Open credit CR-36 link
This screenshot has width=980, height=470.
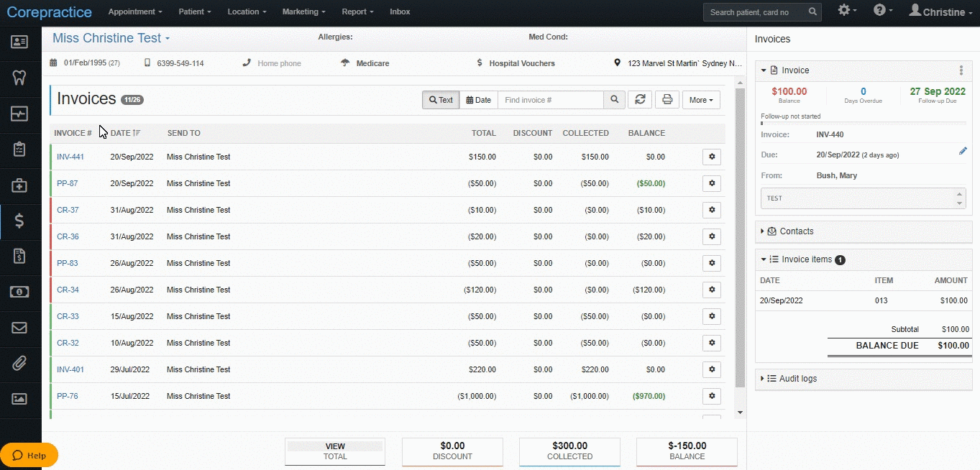68,236
